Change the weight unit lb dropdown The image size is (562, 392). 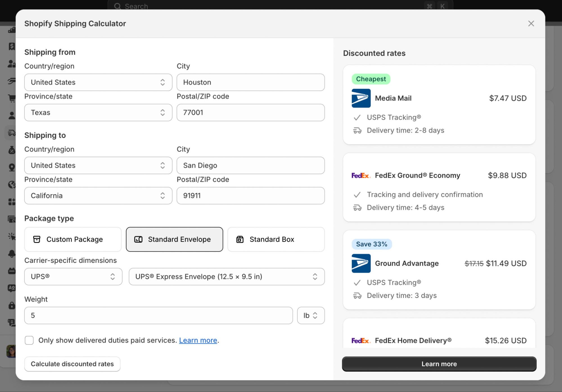pos(311,316)
